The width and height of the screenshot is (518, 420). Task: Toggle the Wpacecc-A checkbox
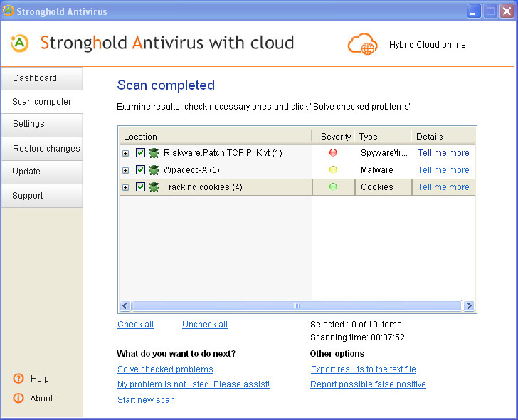[140, 170]
